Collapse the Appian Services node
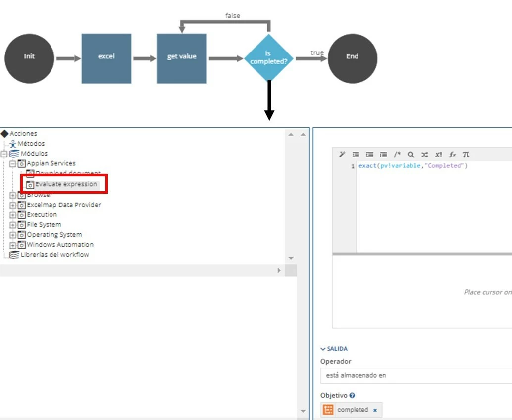This screenshot has width=512, height=420. point(12,163)
